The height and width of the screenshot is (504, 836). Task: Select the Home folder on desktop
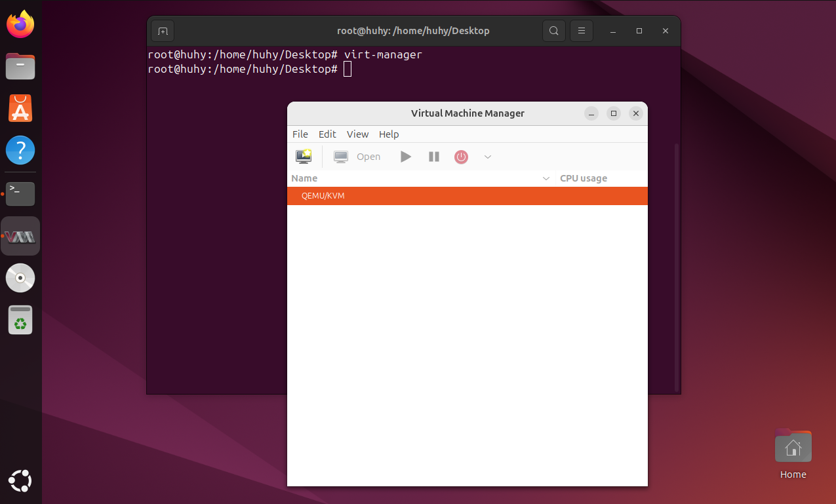(x=793, y=454)
